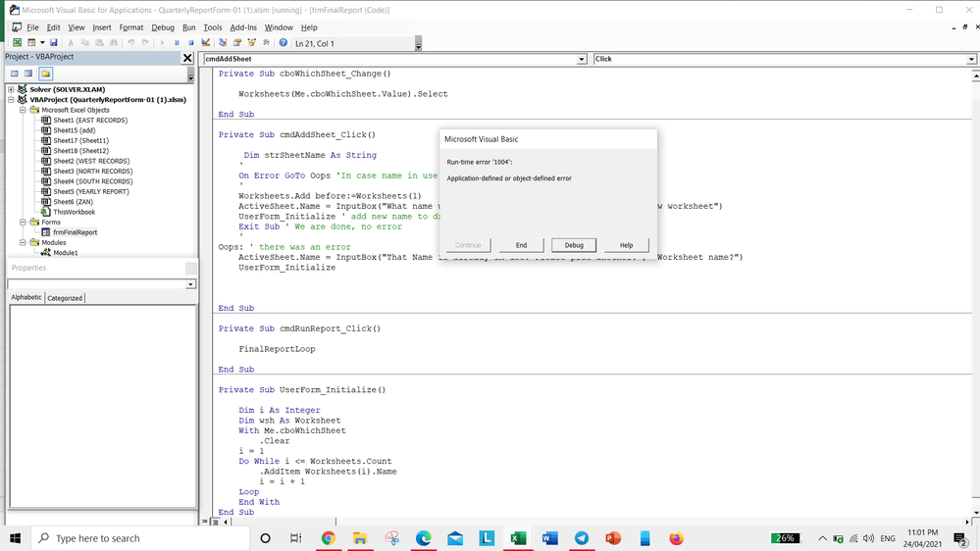This screenshot has height=551, width=980.
Task: Open the Debug menu
Action: [163, 27]
